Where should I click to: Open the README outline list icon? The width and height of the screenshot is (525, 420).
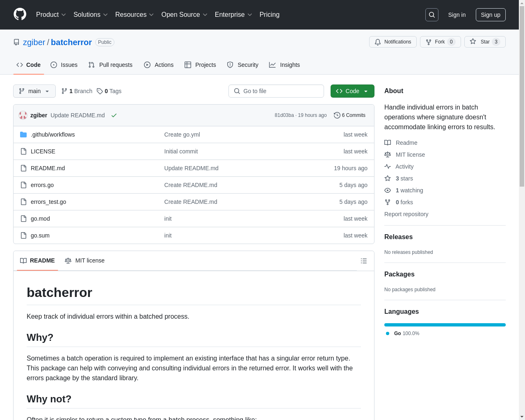pyautogui.click(x=364, y=261)
